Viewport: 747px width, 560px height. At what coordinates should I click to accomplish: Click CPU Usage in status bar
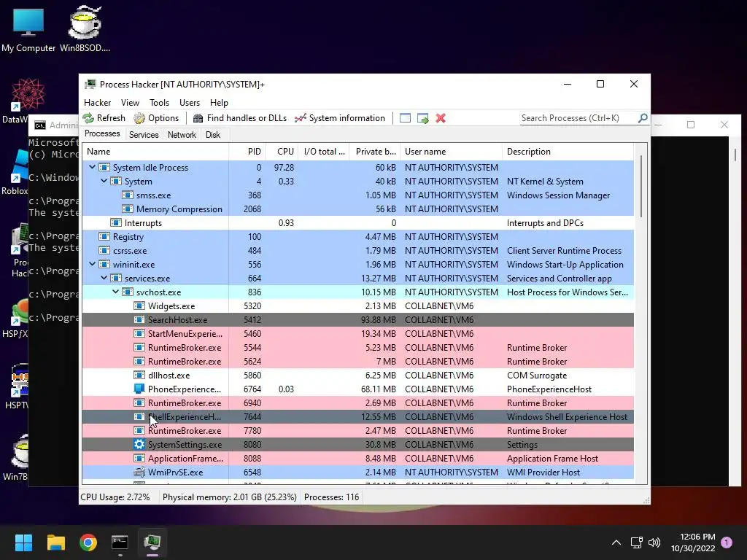115,497
